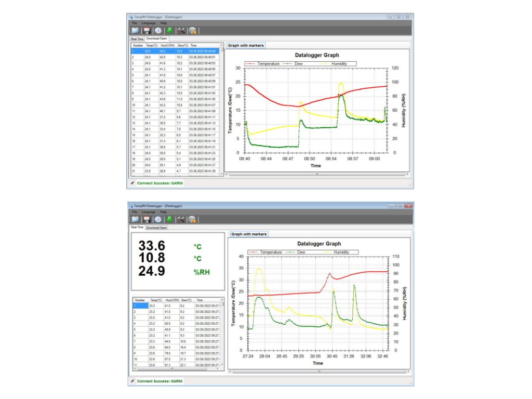Save data with the floppy icon in the lower window
This screenshot has height=399, width=532.
(x=147, y=220)
